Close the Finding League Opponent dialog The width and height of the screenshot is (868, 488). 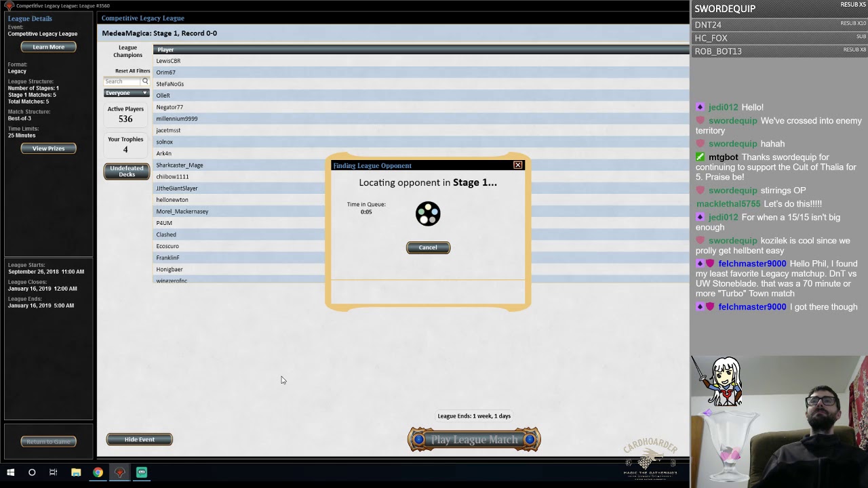pyautogui.click(x=517, y=165)
